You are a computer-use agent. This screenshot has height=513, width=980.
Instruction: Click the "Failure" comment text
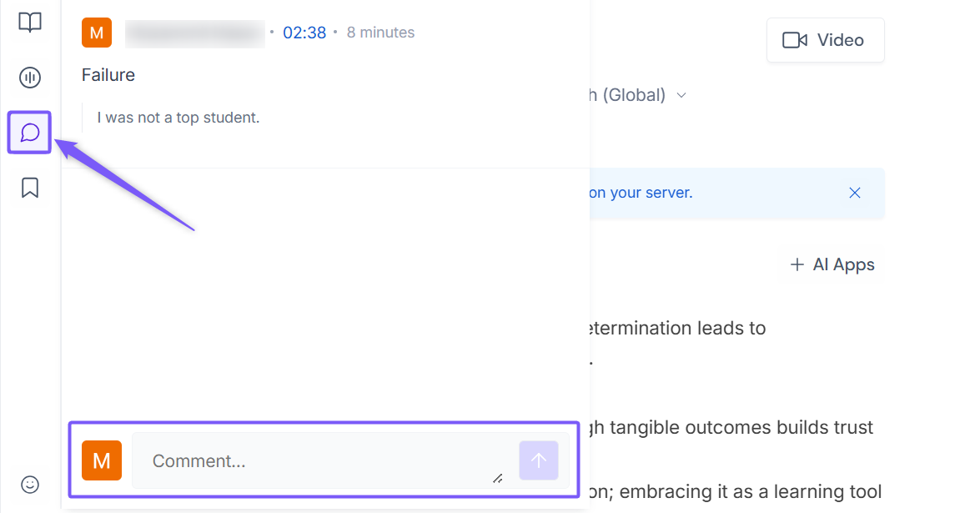(108, 75)
